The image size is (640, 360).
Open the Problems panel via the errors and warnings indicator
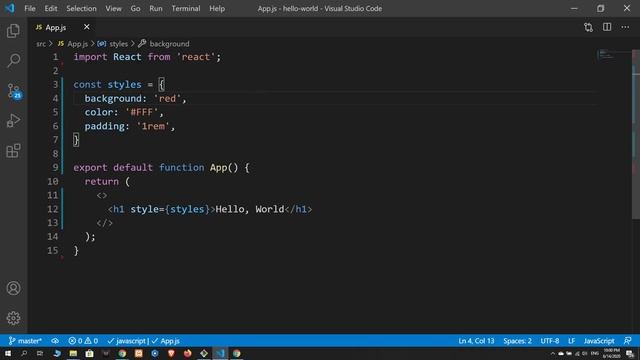(83, 341)
